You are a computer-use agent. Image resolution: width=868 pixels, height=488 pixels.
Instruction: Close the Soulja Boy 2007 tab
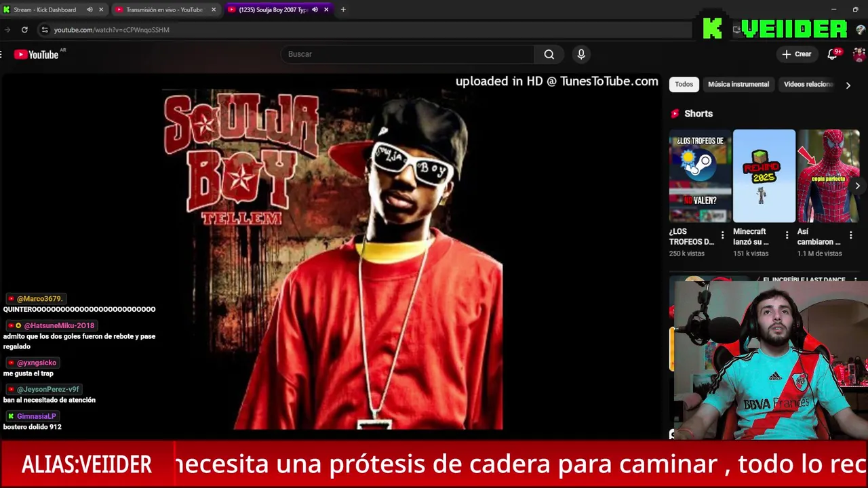[x=326, y=9]
